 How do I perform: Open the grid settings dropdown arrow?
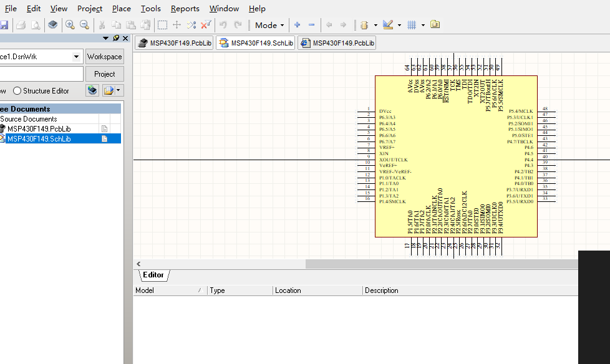click(x=423, y=26)
